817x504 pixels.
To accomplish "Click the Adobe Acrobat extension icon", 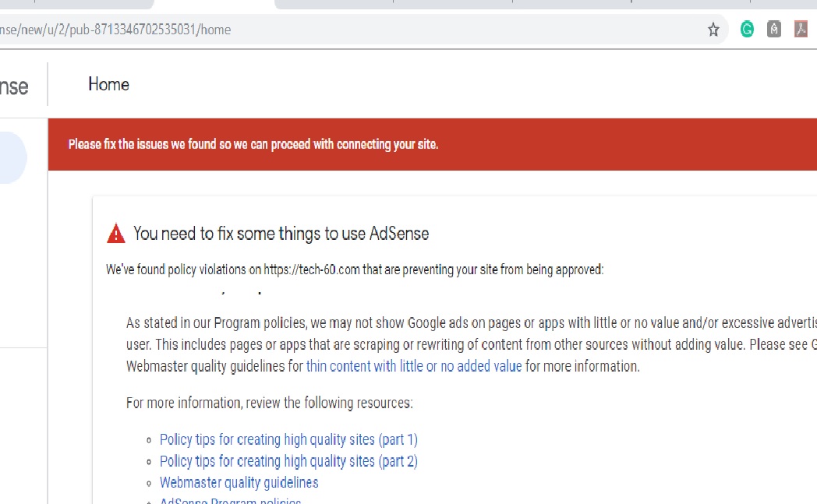I will click(801, 30).
